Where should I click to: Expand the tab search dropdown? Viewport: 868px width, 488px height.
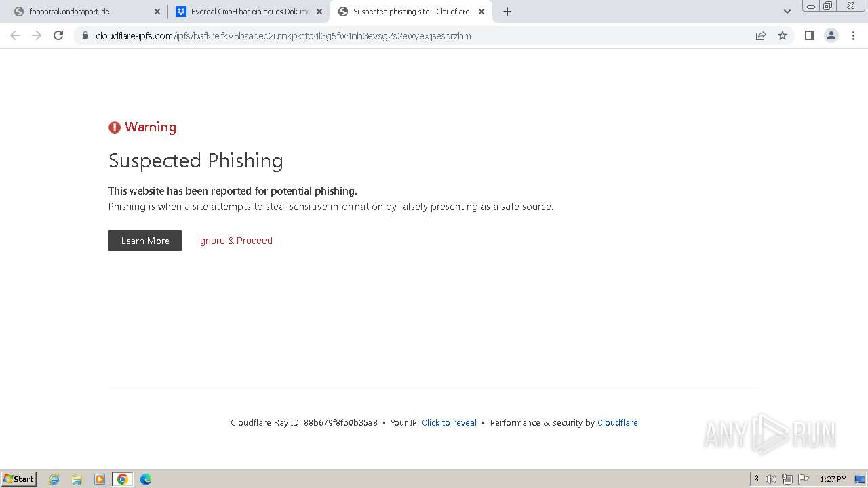click(x=787, y=12)
